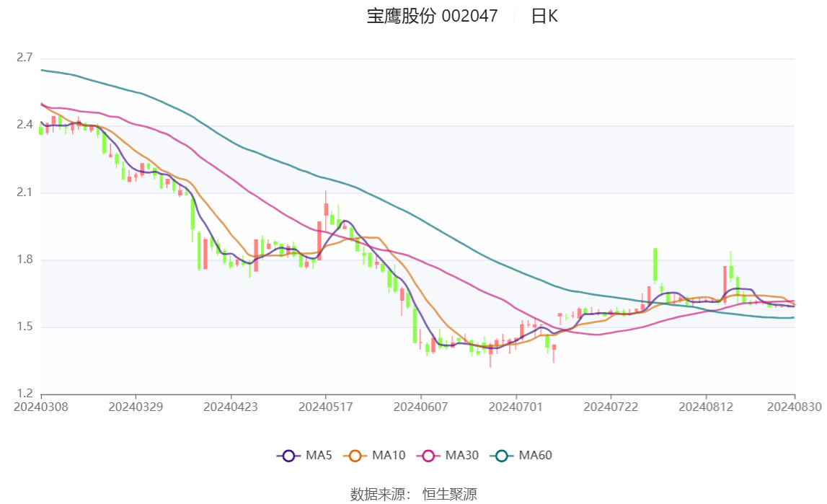827x504 pixels.
Task: Click the 1.2 y-axis label
Action: coord(25,394)
